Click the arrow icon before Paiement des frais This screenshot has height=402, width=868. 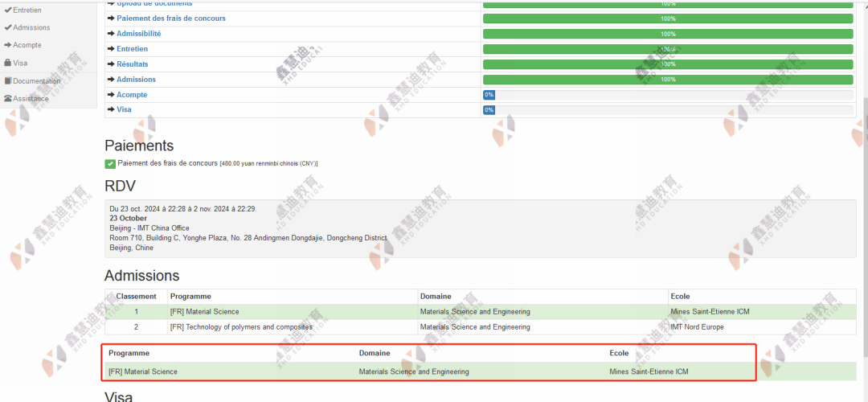(x=111, y=18)
